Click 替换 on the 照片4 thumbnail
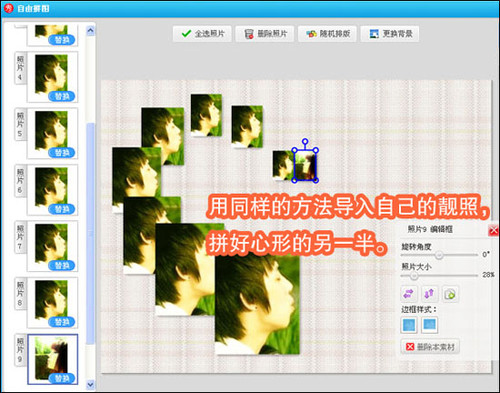Image resolution: width=500 pixels, height=393 pixels. click(x=62, y=96)
